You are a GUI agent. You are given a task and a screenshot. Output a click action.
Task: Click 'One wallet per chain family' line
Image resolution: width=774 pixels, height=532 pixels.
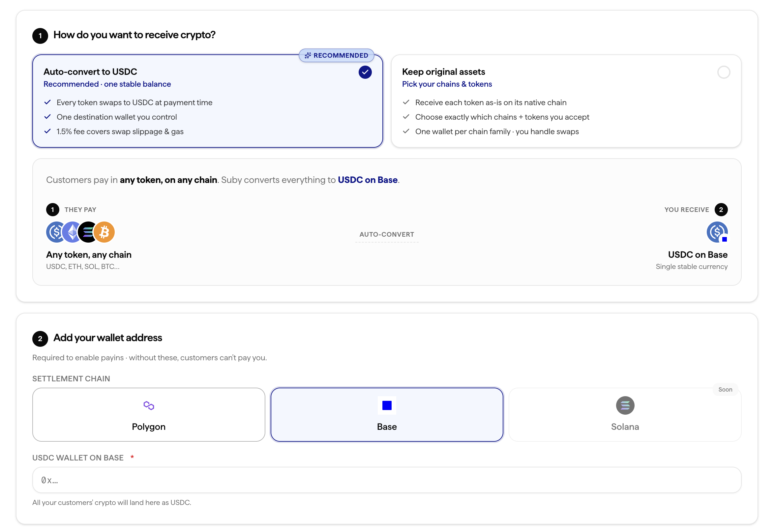coord(497,132)
